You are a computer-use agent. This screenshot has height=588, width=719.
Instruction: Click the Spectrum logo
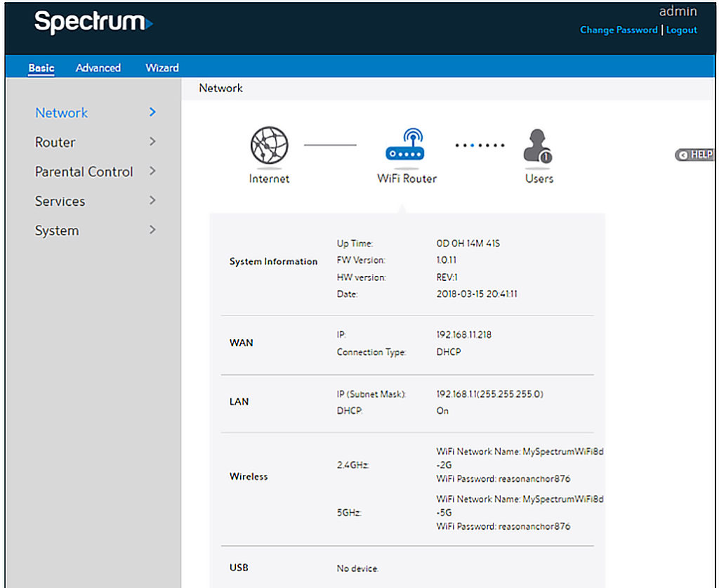[x=93, y=22]
